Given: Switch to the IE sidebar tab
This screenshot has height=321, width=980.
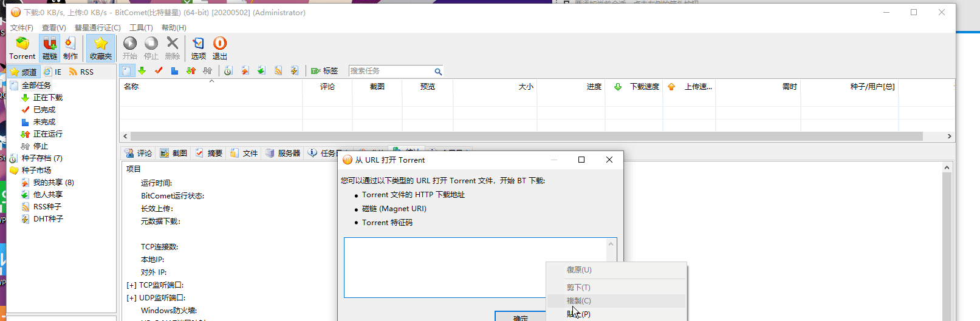Looking at the screenshot, I should pos(53,72).
